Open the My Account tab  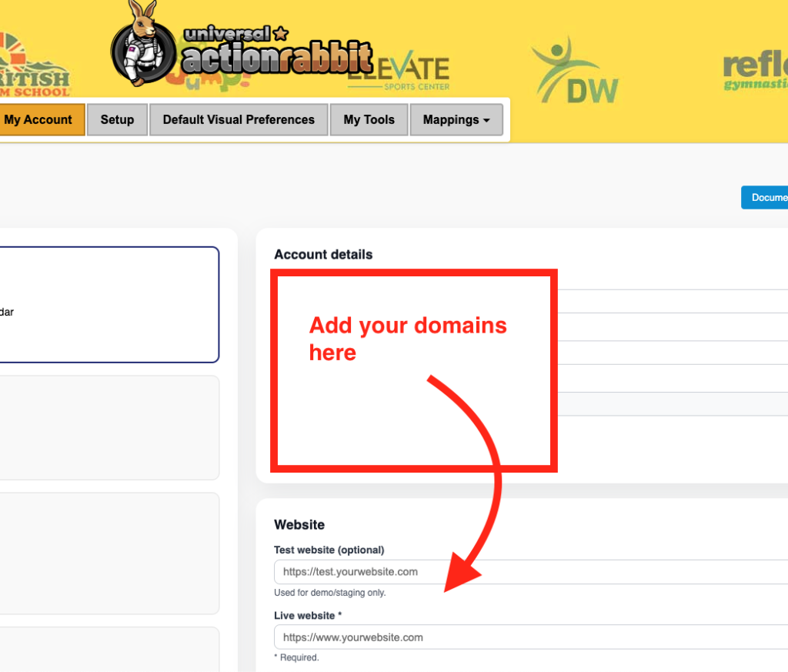coord(38,120)
